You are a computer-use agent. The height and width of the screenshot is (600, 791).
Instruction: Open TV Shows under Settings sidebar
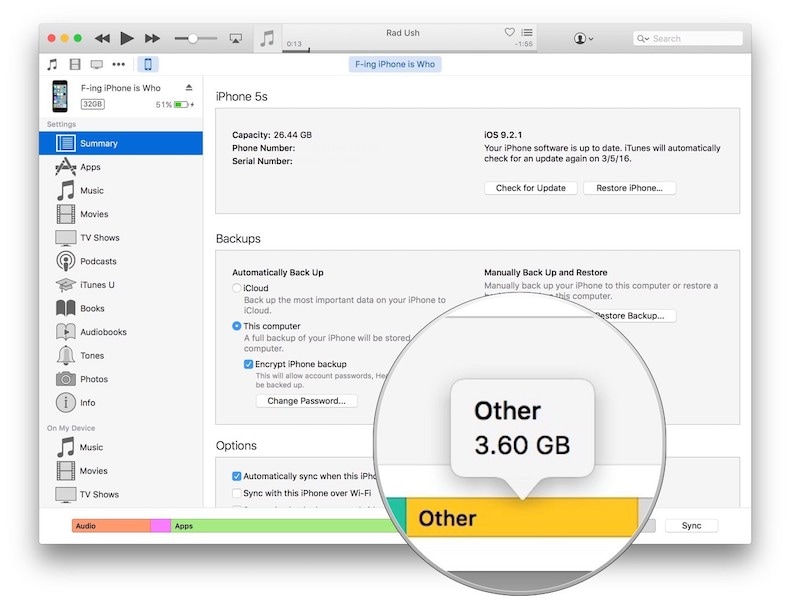(121, 238)
